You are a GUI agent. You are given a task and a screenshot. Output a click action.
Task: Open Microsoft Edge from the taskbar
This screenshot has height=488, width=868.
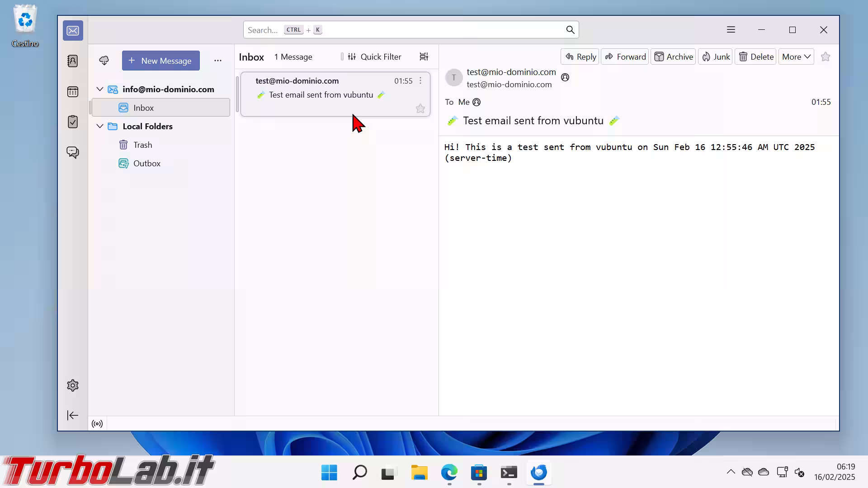449,473
